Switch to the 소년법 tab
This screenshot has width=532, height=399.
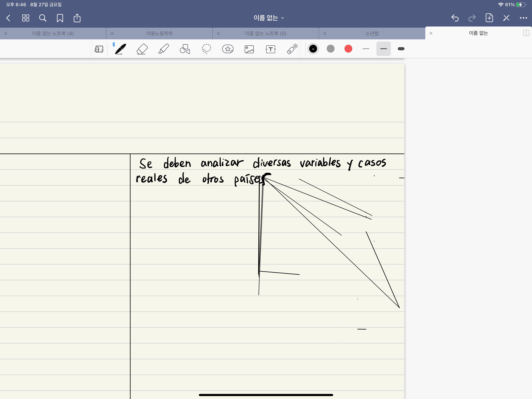tap(372, 34)
